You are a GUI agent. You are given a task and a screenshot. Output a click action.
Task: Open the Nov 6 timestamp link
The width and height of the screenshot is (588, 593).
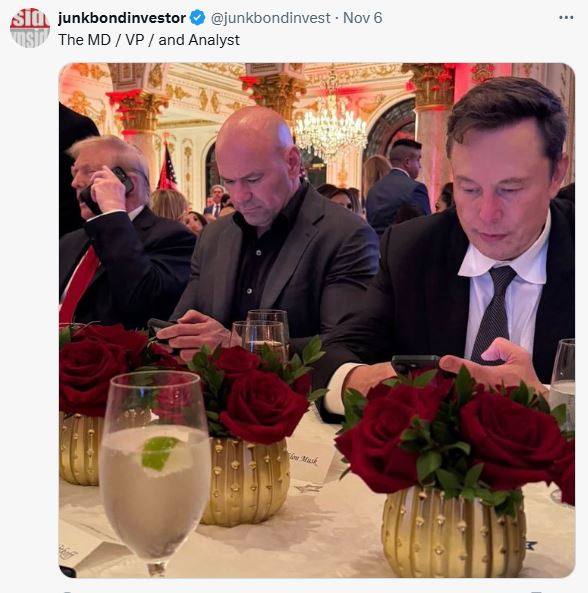click(362, 18)
